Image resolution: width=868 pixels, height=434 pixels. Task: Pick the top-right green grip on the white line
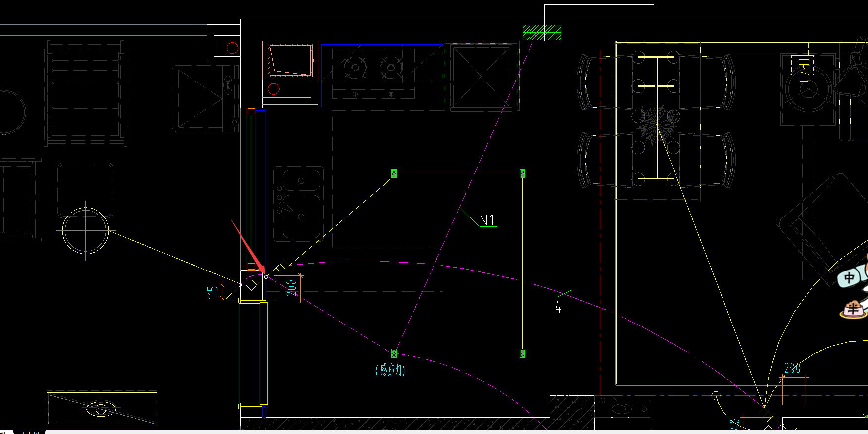tap(522, 173)
